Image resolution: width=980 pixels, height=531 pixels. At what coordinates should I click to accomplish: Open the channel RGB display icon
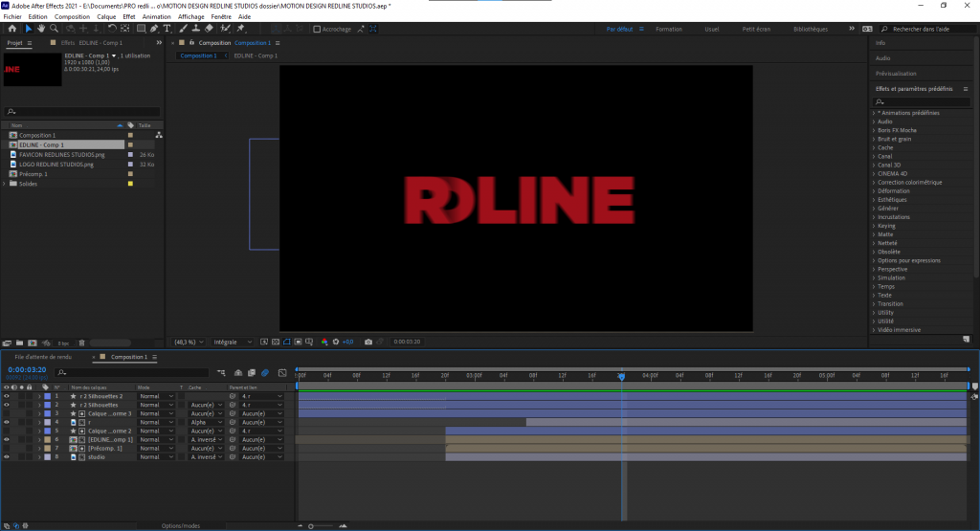click(x=324, y=342)
